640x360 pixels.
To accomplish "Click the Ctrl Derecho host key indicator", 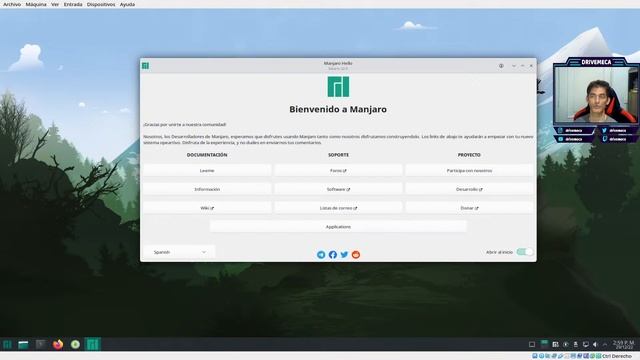I will pos(617,356).
